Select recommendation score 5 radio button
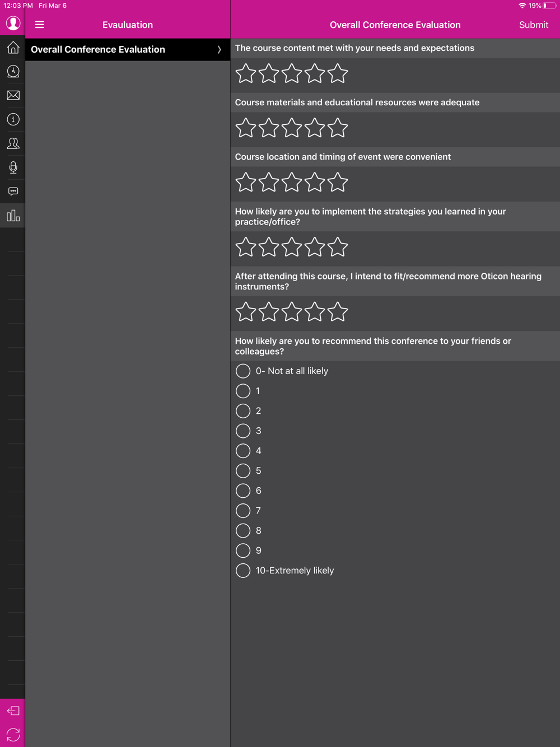 [243, 471]
